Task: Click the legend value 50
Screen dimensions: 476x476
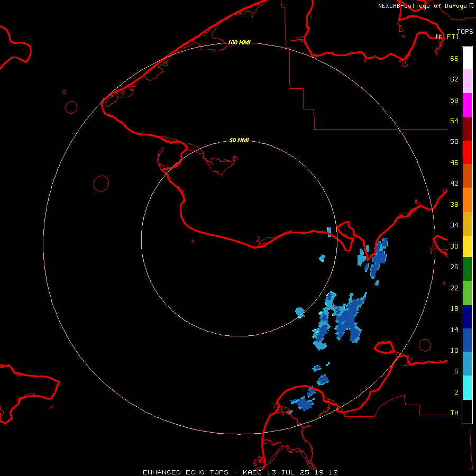Action: pyautogui.click(x=454, y=141)
